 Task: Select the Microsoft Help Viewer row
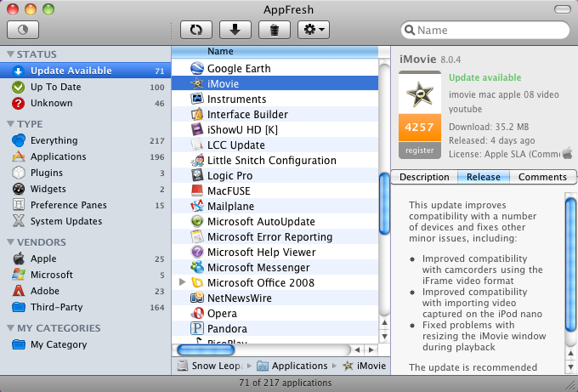[x=275, y=253]
